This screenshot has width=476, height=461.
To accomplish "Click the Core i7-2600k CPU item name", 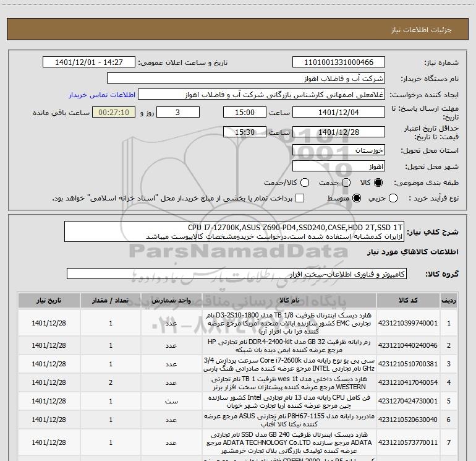I will tap(289, 364).
